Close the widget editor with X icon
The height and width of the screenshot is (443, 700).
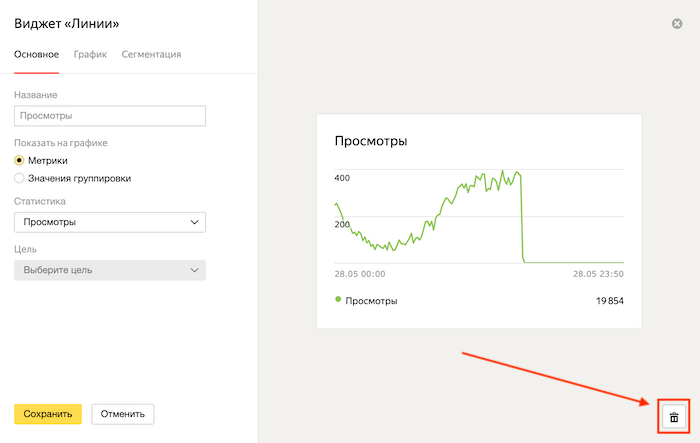pyautogui.click(x=677, y=23)
